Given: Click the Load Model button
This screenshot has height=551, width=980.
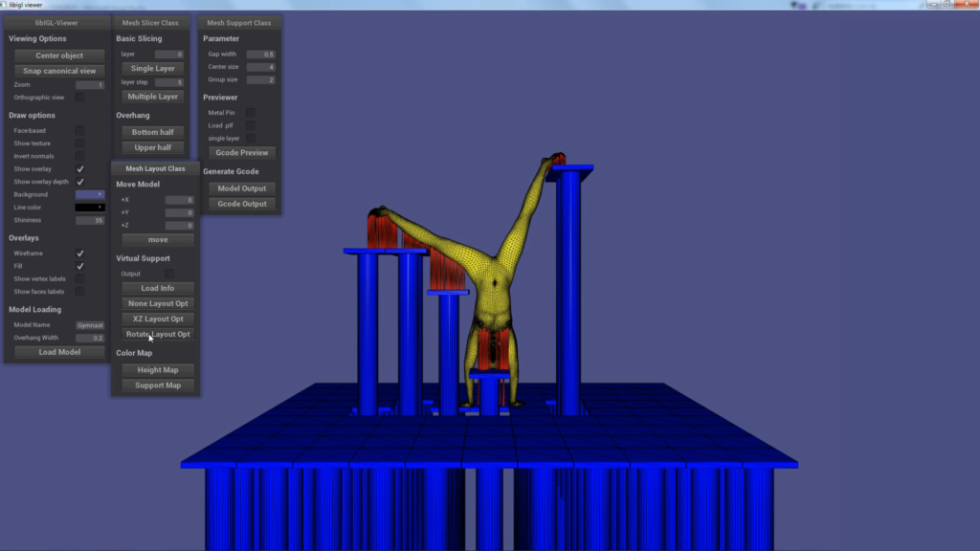Looking at the screenshot, I should [59, 352].
